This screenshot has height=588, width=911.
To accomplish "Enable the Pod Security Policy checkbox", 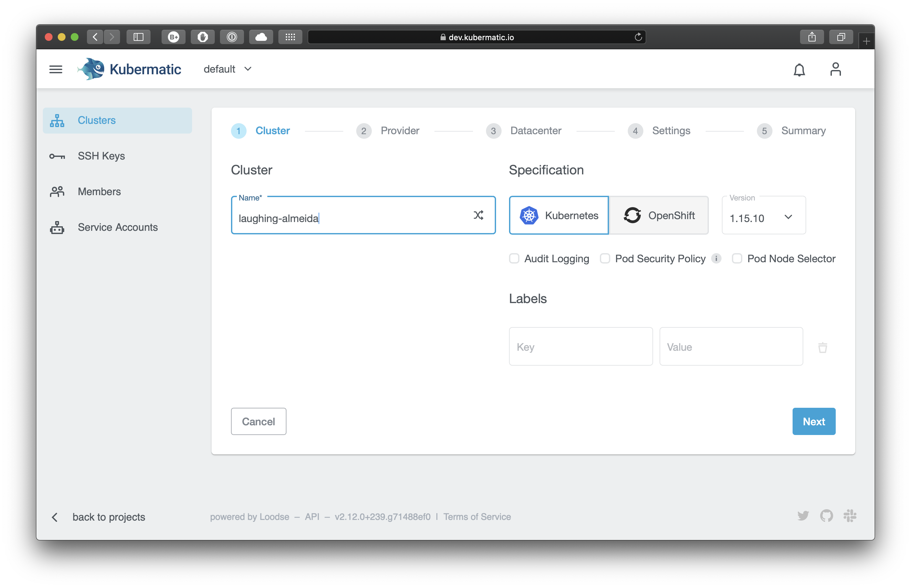I will point(603,258).
